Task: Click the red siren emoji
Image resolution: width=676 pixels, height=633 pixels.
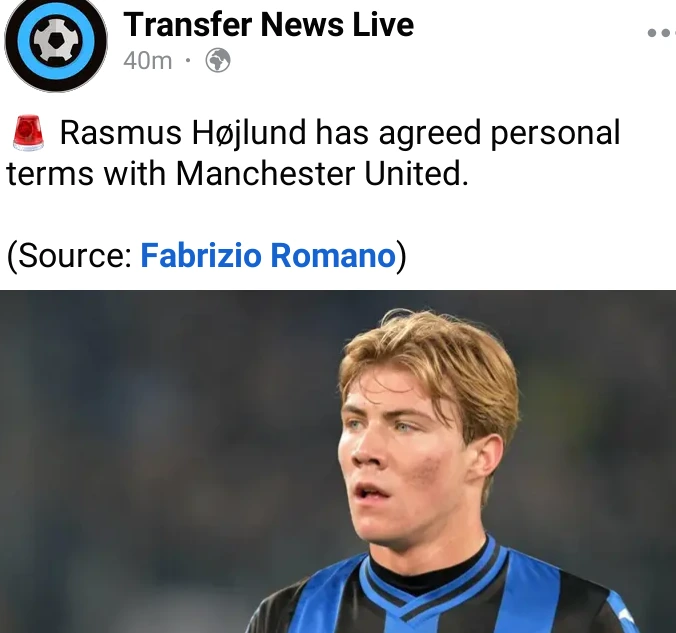Action: pos(28,133)
